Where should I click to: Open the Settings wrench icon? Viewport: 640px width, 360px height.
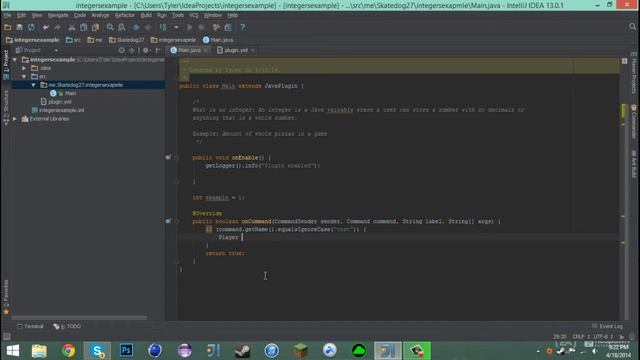[216, 27]
